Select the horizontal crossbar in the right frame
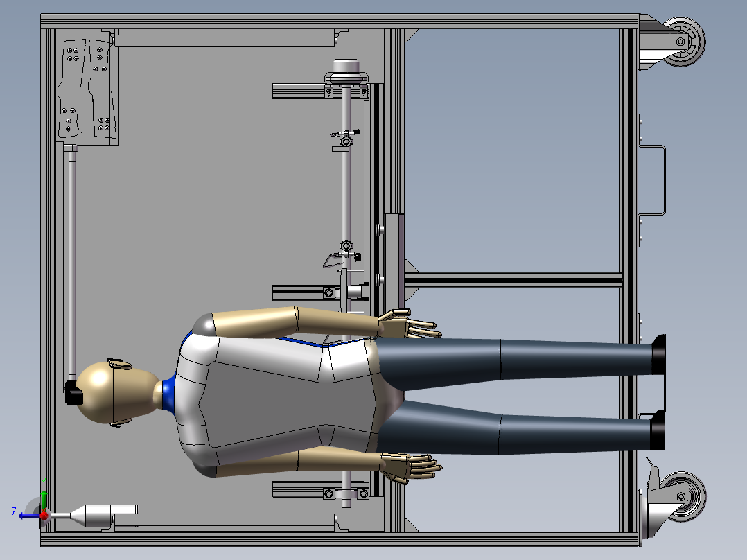This screenshot has height=560, width=747. click(x=513, y=280)
